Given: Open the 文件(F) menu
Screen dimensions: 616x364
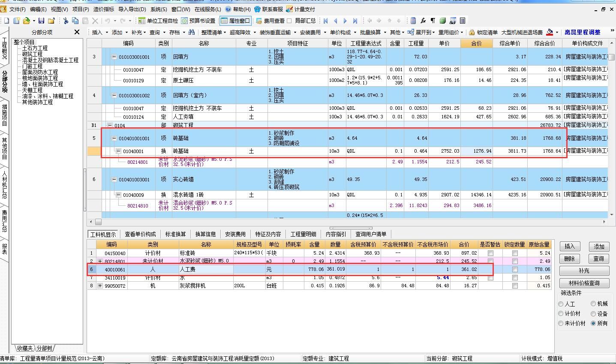Looking at the screenshot, I should (17, 9).
